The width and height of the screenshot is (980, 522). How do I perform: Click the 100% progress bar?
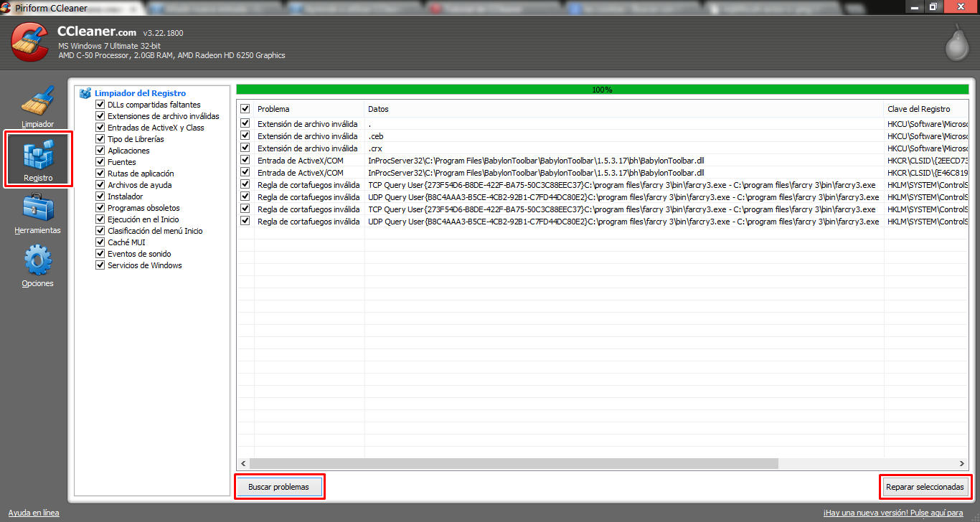[x=602, y=90]
